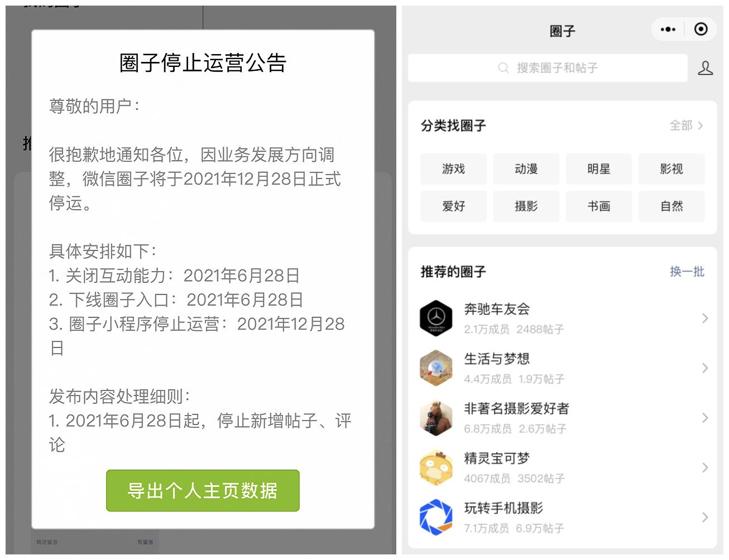
Task: Open the user profile icon beside search
Action: (706, 68)
